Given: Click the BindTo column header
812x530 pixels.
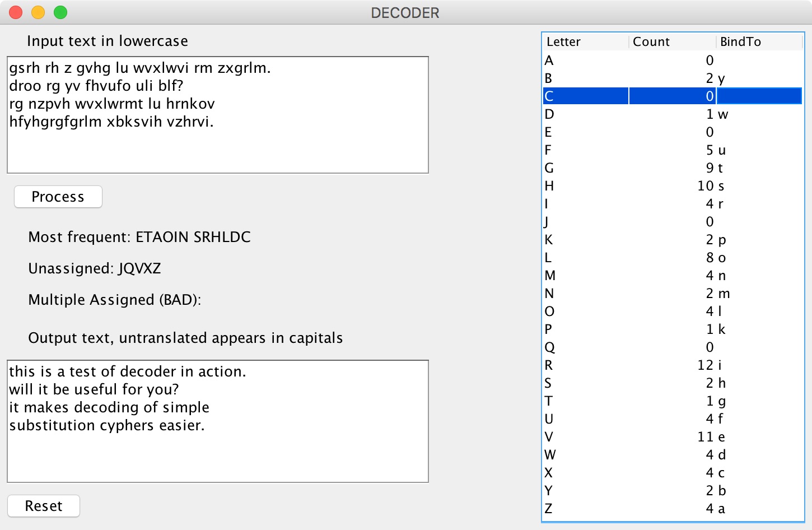Looking at the screenshot, I should [x=759, y=42].
